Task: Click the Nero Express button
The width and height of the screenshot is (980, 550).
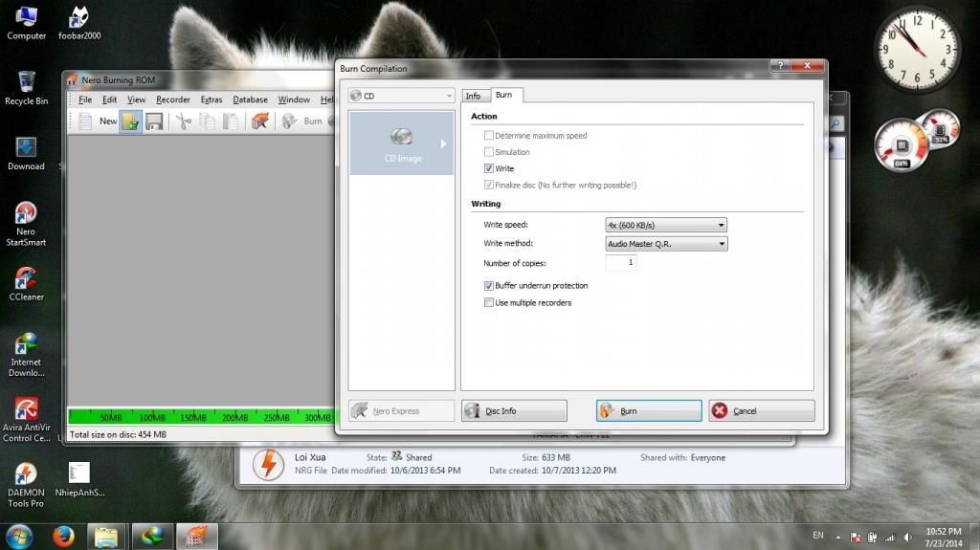Action: pyautogui.click(x=401, y=410)
